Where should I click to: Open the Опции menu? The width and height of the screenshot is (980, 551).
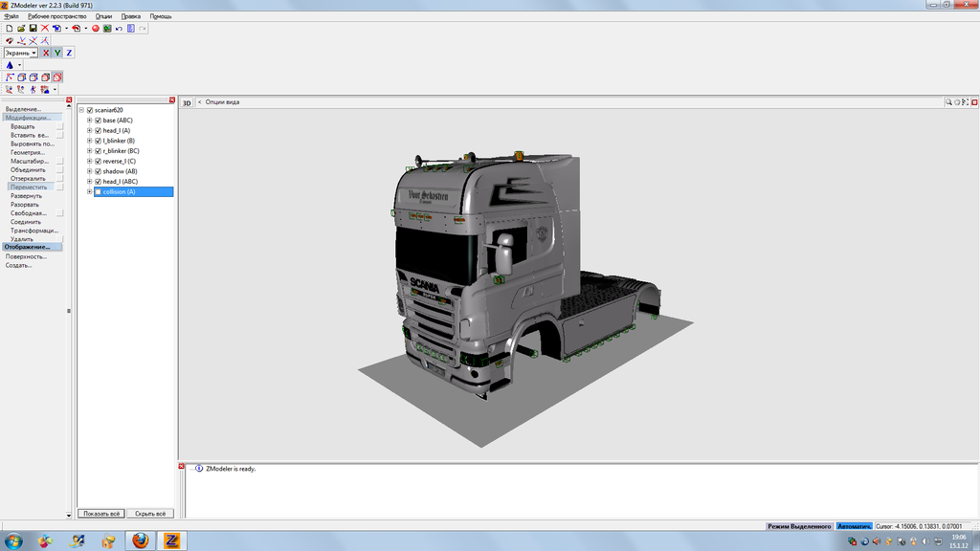[x=103, y=16]
